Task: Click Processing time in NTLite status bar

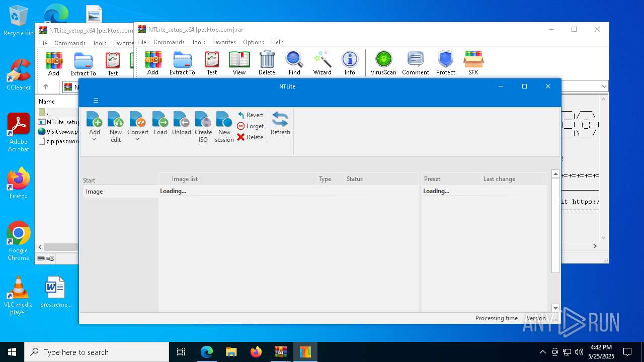Action: pyautogui.click(x=497, y=318)
